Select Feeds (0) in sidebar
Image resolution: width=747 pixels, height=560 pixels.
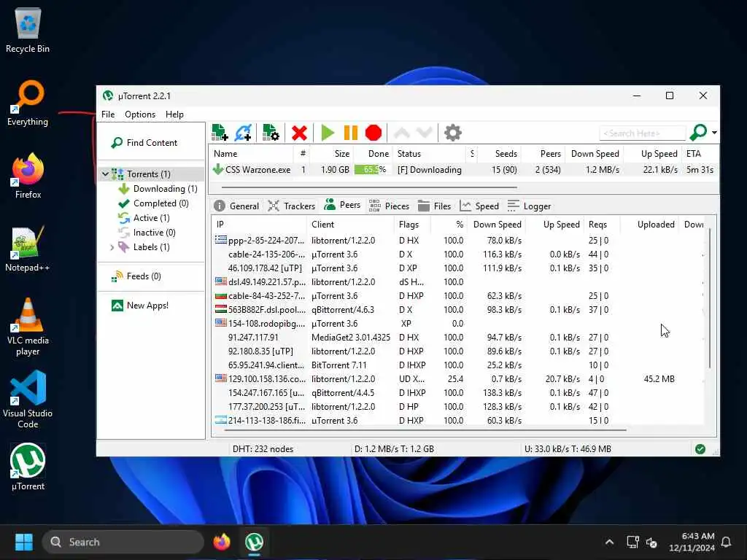coord(136,276)
